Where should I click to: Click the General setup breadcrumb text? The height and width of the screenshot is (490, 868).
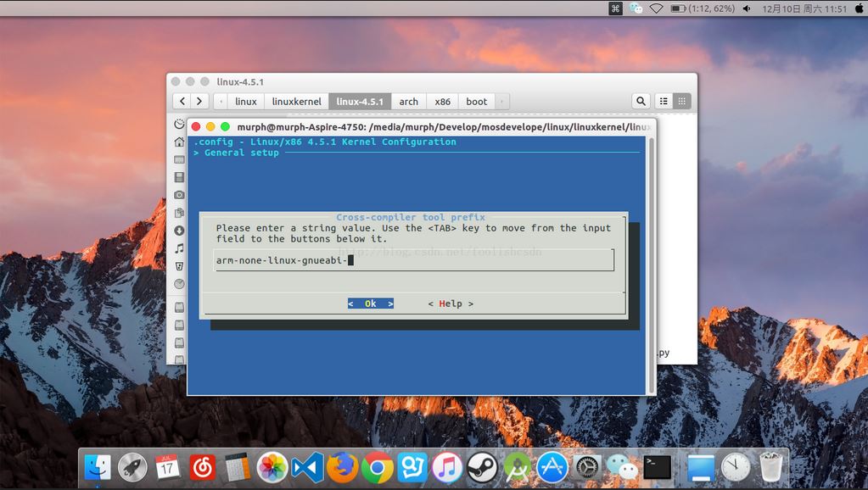(x=241, y=153)
